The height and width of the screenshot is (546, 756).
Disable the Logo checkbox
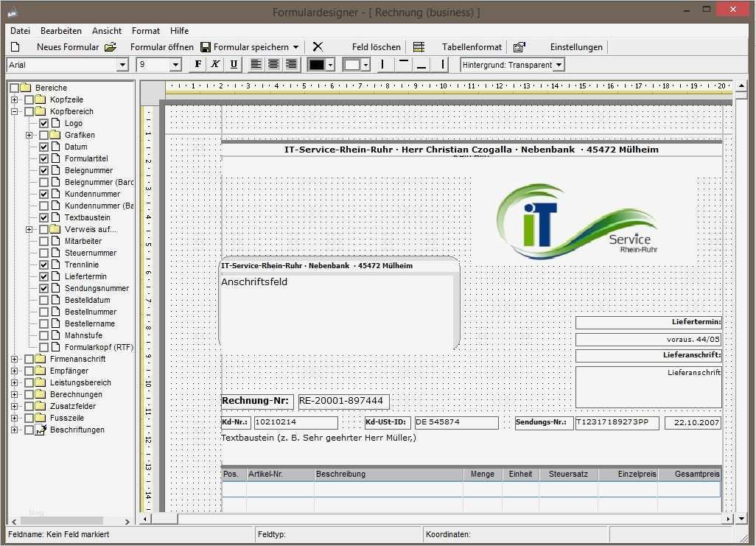coord(43,123)
